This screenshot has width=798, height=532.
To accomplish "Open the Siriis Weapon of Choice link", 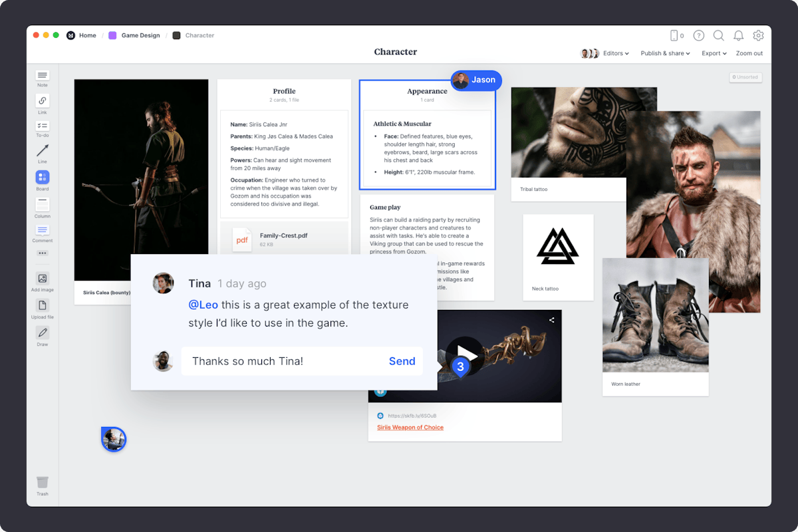I will coord(410,427).
